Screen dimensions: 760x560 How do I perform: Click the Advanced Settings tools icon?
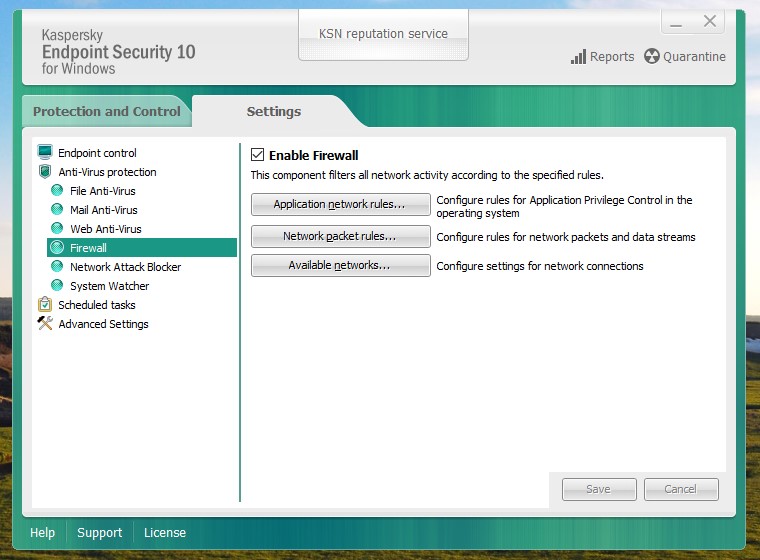click(x=45, y=323)
